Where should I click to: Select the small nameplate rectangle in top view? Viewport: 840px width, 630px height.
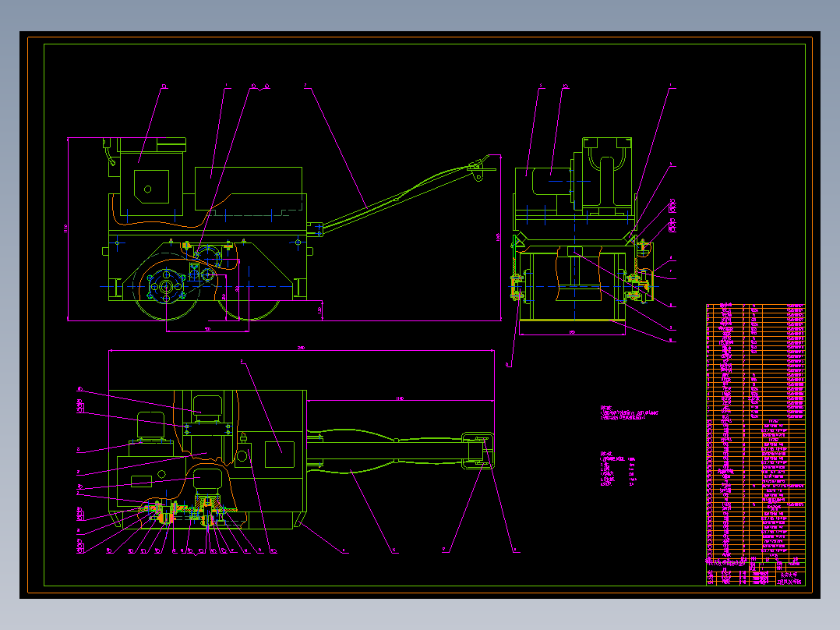pos(142,481)
